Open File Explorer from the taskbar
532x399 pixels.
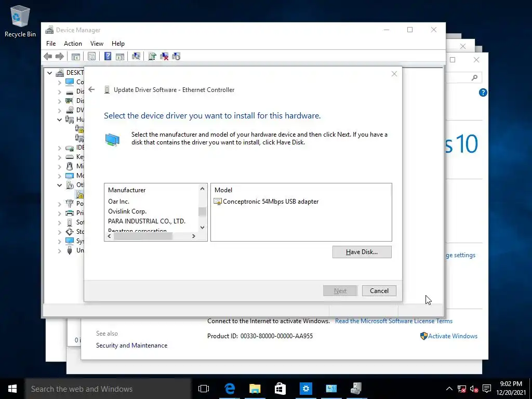[x=255, y=389]
